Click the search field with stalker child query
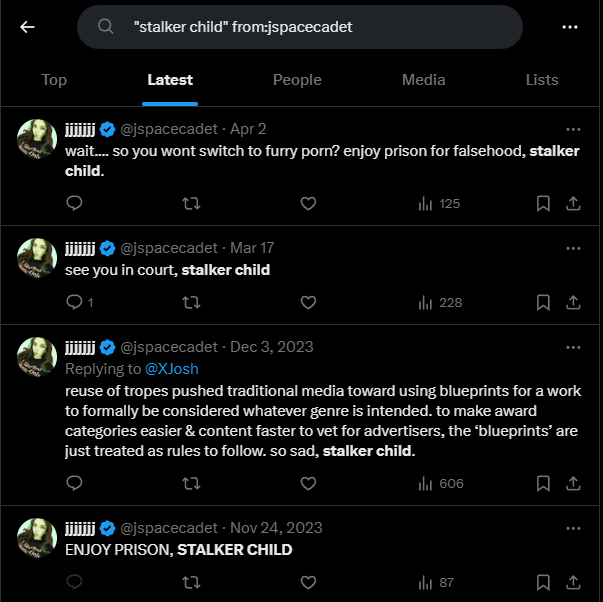Viewport: 603px width, 602px height. 300,27
